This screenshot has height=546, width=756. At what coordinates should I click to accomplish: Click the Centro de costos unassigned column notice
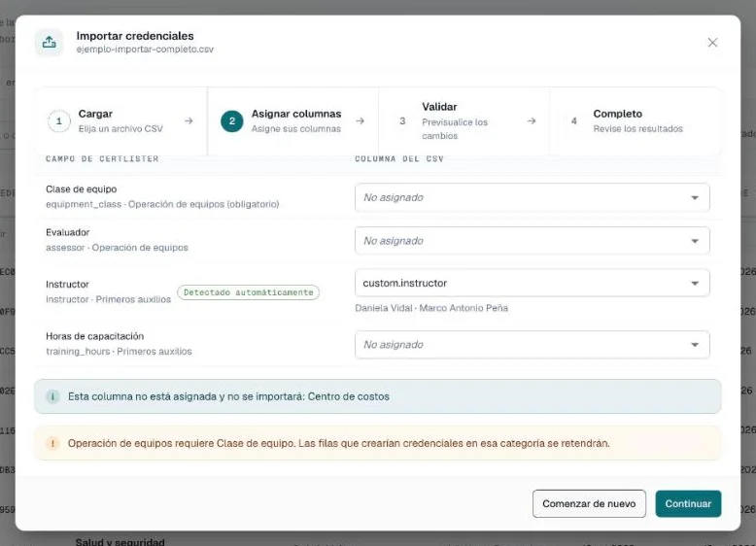coord(378,396)
